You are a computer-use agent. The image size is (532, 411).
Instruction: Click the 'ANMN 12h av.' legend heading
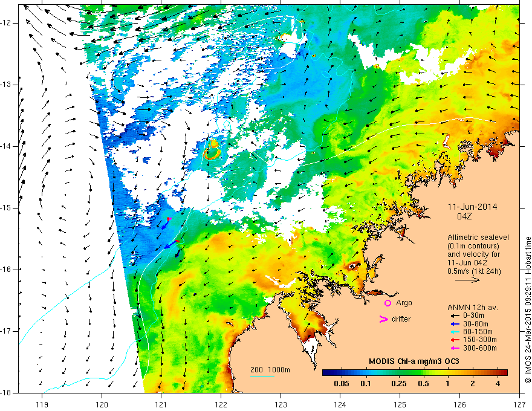click(x=473, y=308)
